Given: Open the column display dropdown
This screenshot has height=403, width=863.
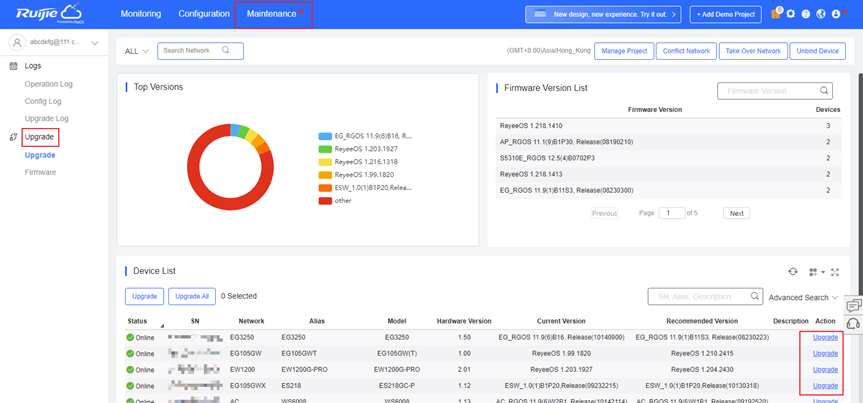Looking at the screenshot, I should click(x=815, y=272).
